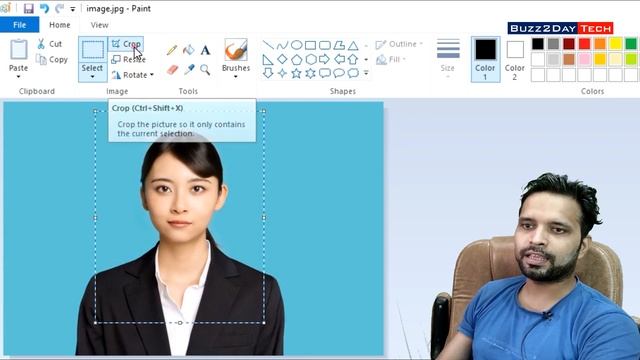This screenshot has height=360, width=640.
Task: Select the Eraser tool
Action: tap(172, 69)
